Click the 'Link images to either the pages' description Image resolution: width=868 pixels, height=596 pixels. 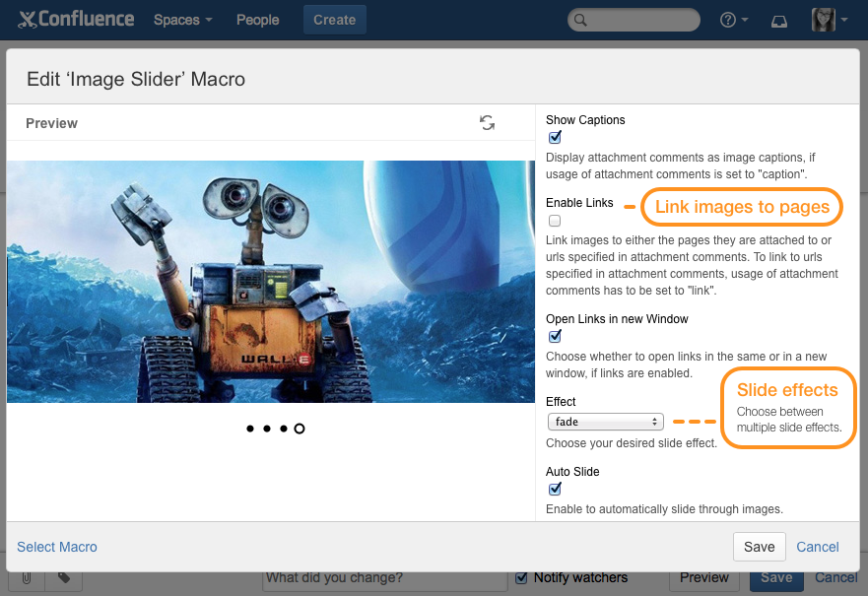pyautogui.click(x=692, y=266)
